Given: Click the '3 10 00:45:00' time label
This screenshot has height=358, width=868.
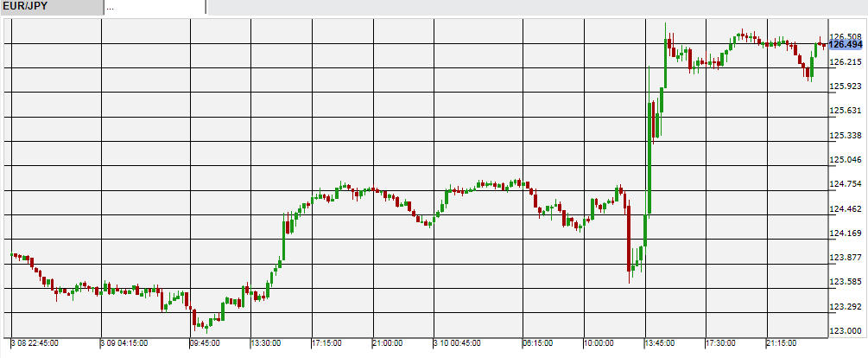Looking at the screenshot, I should [457, 343].
